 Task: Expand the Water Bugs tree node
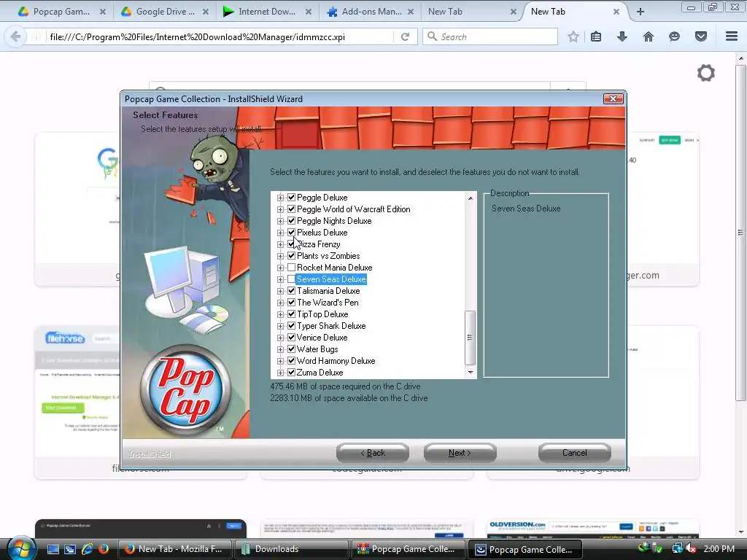pos(280,349)
